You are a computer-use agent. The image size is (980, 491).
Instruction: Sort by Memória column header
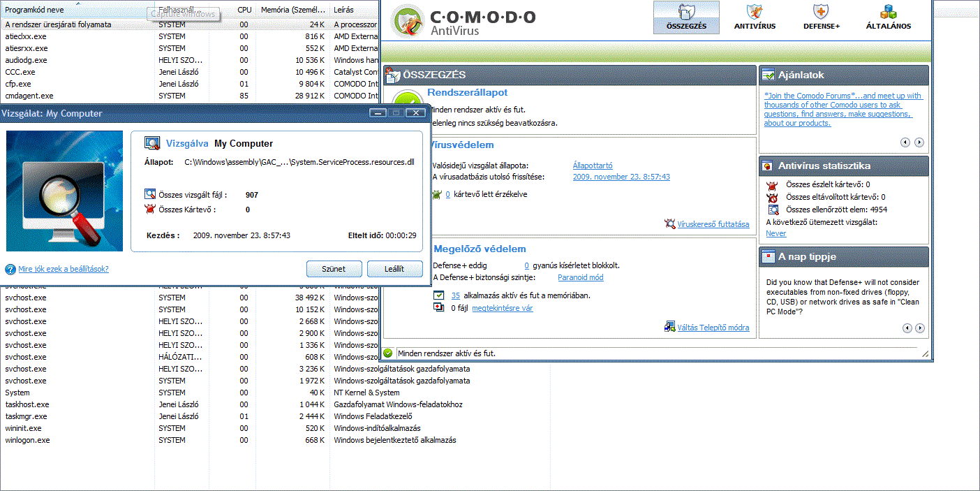coord(293,10)
